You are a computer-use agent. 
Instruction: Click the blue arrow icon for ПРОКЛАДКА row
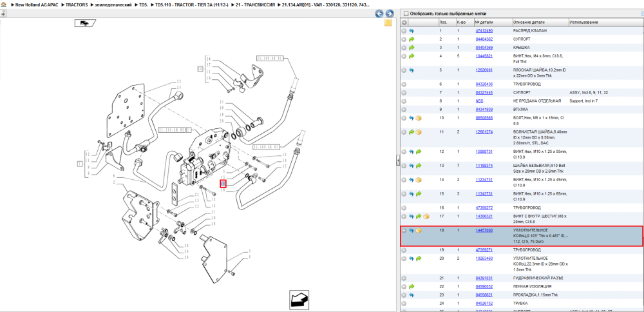(x=412, y=295)
